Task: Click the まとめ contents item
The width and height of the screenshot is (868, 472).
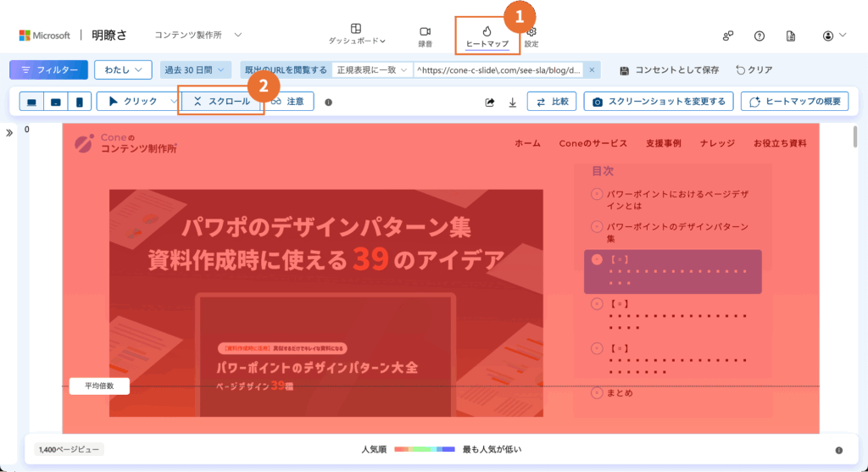Action: pos(612,393)
